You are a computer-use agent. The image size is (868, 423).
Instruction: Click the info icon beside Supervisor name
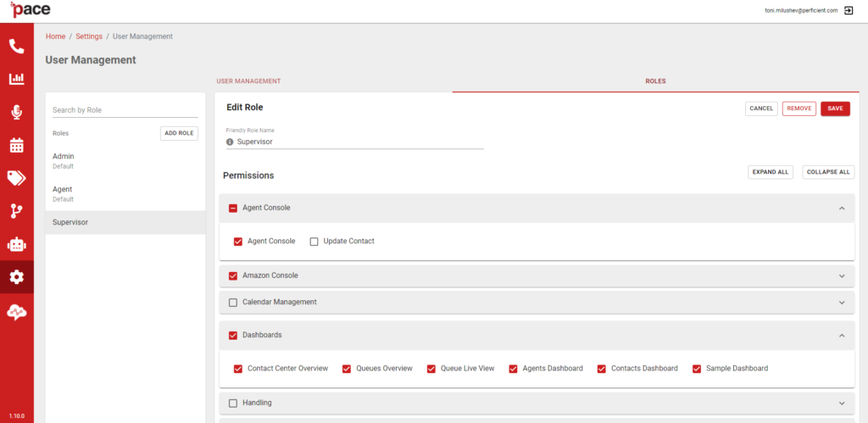click(230, 142)
